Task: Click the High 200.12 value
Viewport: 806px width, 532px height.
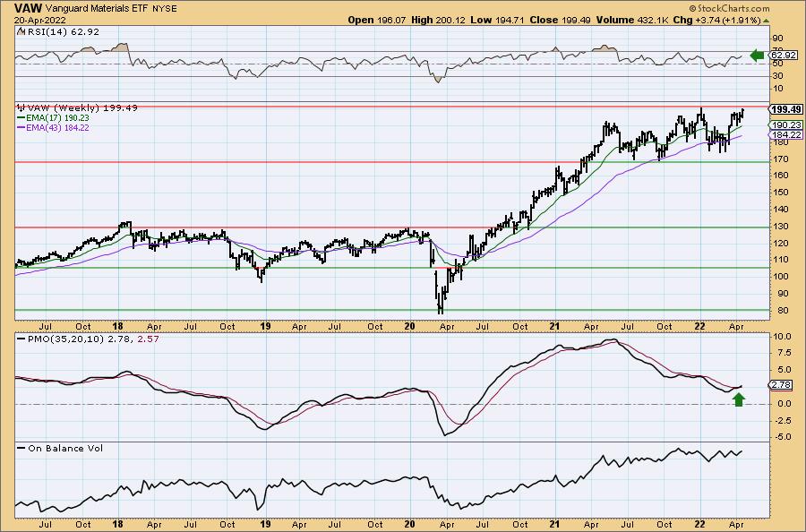Action: (437, 20)
